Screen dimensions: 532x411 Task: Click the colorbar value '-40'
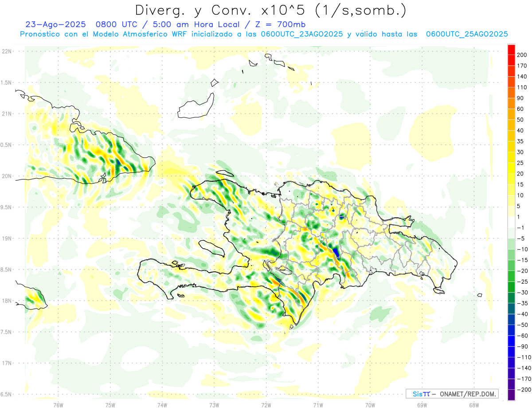tap(522, 314)
